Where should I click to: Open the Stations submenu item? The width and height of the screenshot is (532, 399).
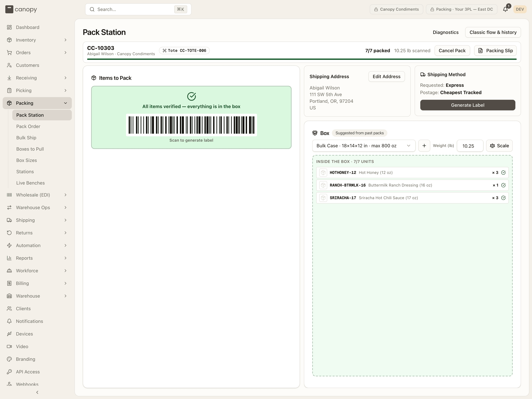click(x=42, y=171)
